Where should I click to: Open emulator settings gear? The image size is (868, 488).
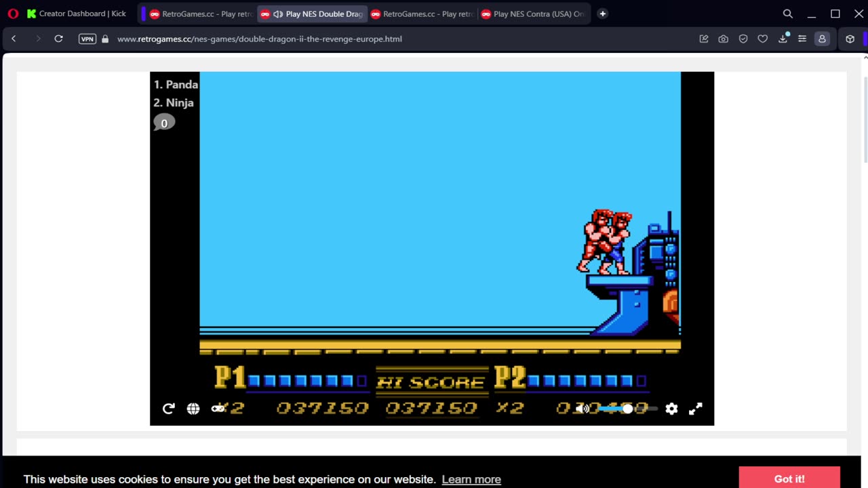tap(671, 409)
